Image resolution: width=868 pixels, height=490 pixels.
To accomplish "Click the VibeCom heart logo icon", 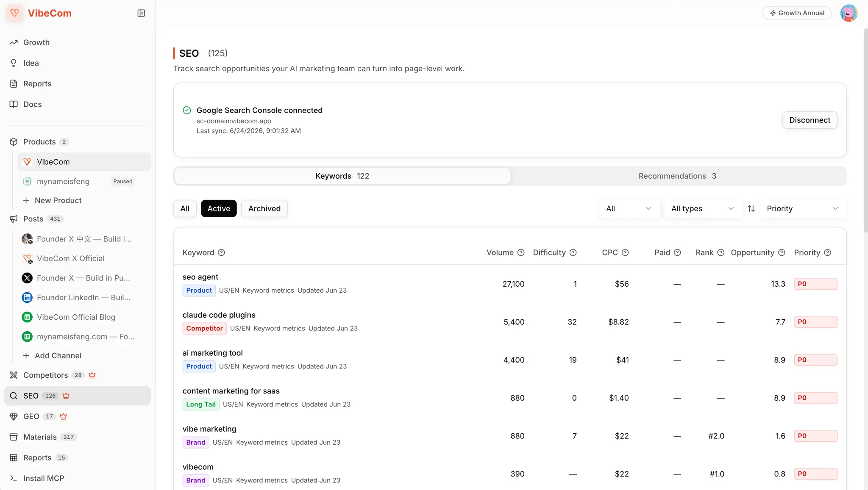I will [x=14, y=13].
